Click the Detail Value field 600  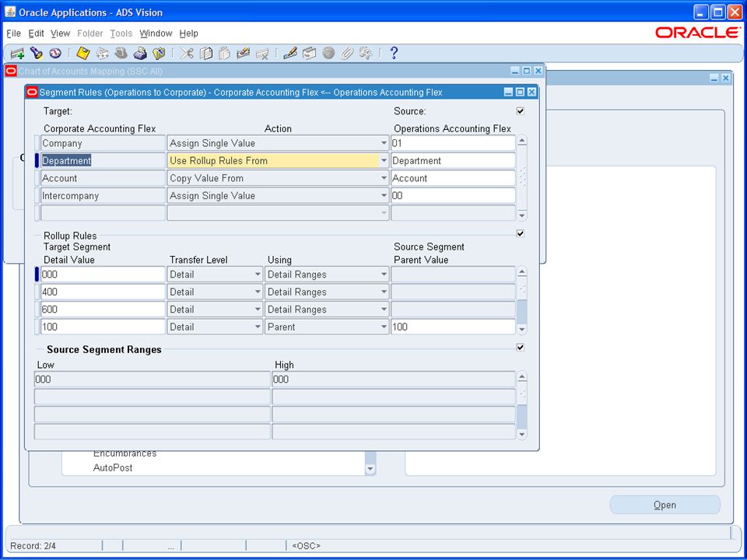[103, 310]
